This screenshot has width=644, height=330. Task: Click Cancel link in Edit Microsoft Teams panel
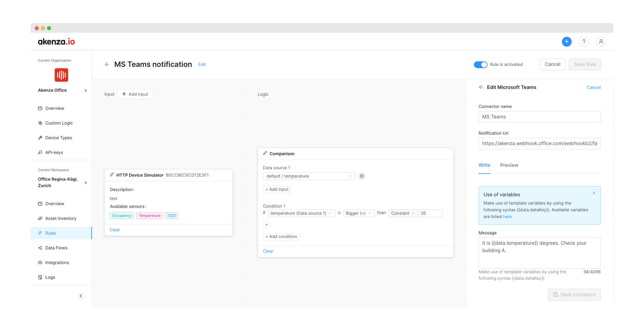594,87
